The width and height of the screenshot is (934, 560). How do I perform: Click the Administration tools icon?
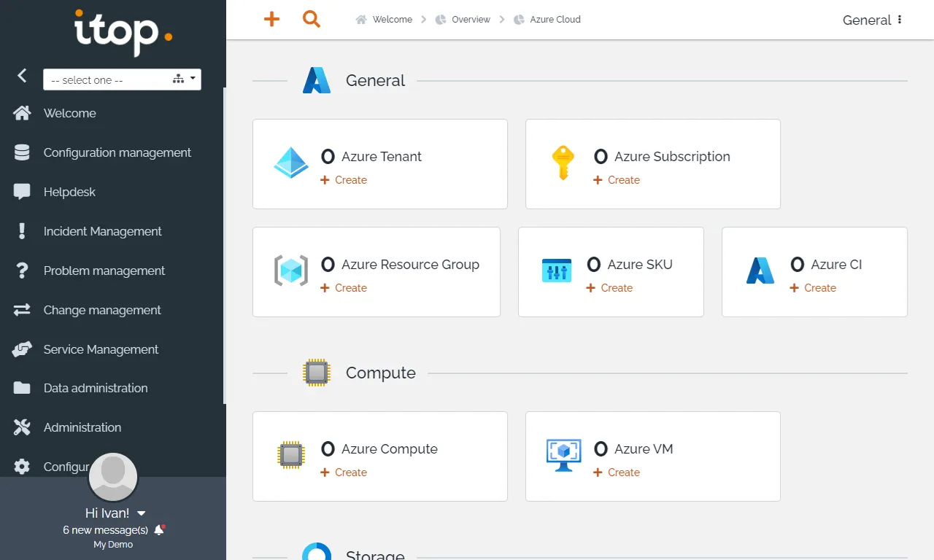[x=22, y=427]
